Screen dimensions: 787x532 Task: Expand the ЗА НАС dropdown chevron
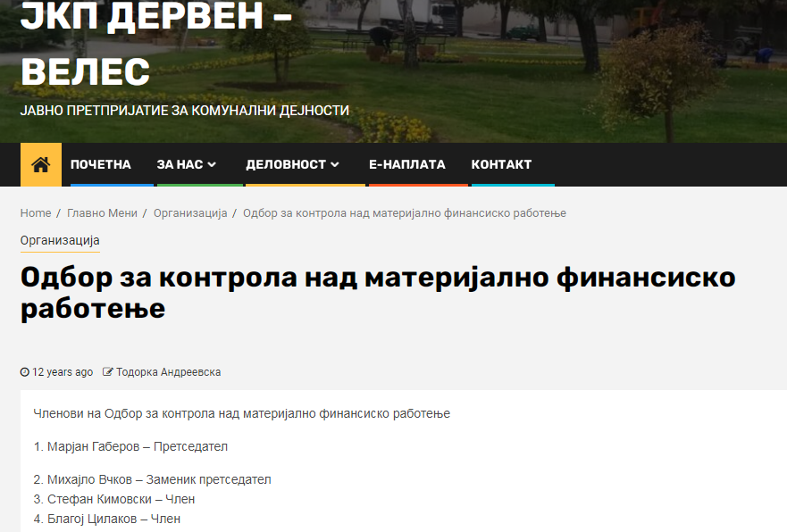pos(212,164)
